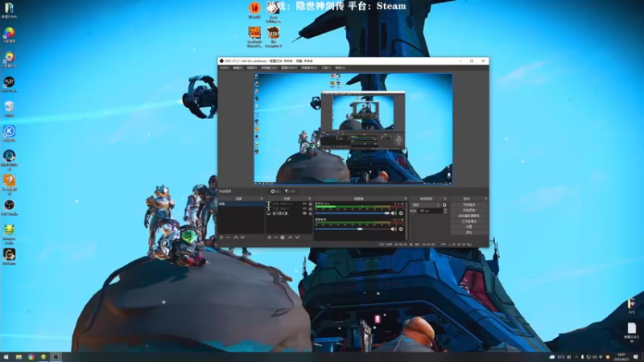Open the green-faced emulator desktop icon

click(10, 233)
